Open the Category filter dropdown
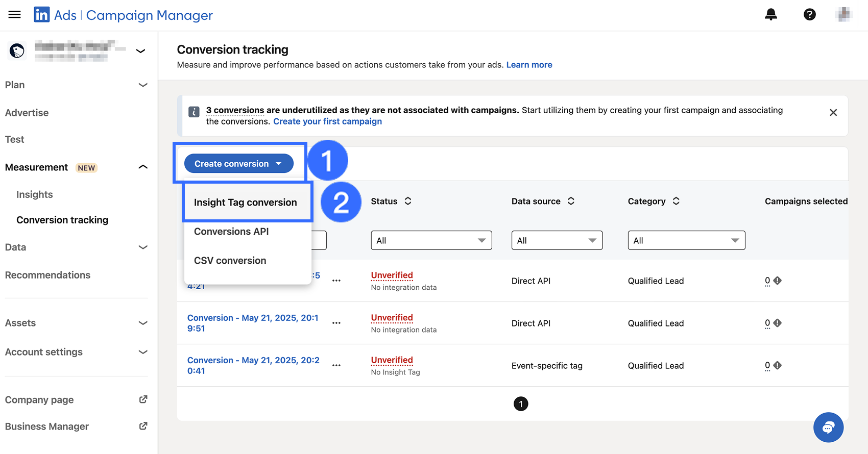The image size is (868, 454). point(686,240)
